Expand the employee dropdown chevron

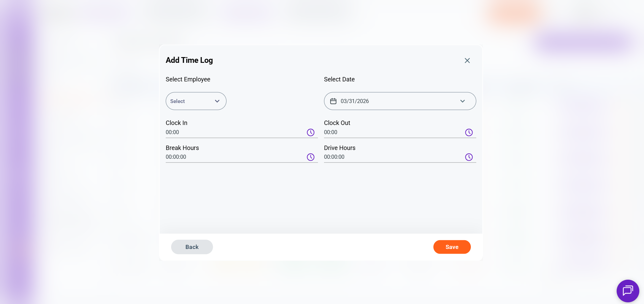pyautogui.click(x=217, y=101)
